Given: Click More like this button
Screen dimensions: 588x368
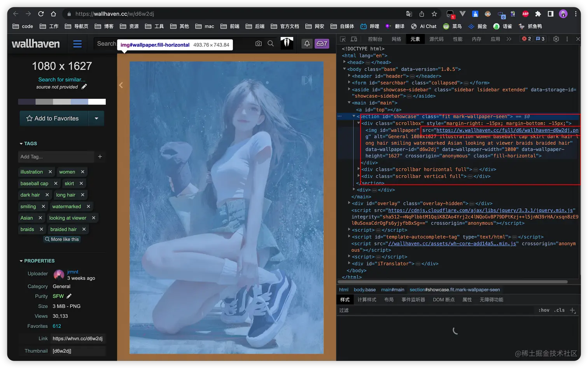Looking at the screenshot, I should pos(62,239).
